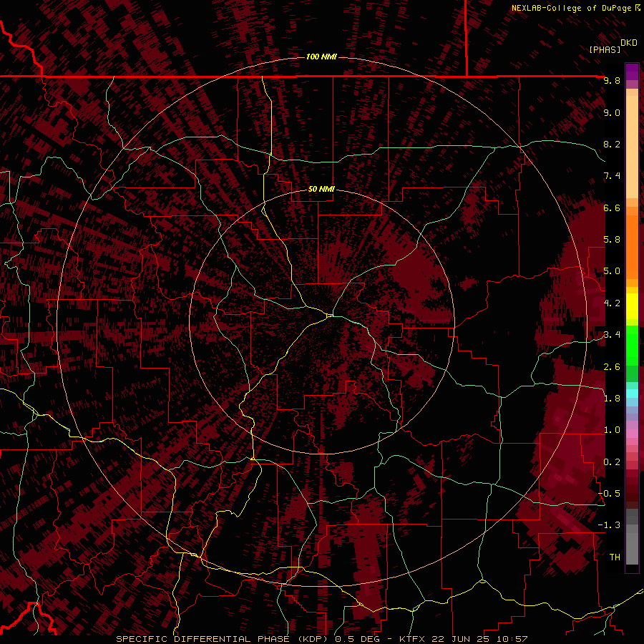
Task: Click the [PHAS] legend title
Action: (605, 49)
